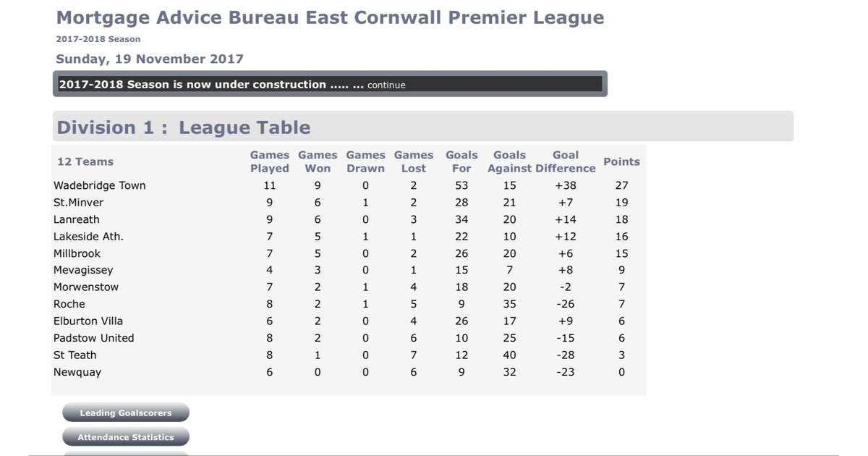The width and height of the screenshot is (868, 456).
Task: Select the Newquay team entry
Action: coord(76,372)
